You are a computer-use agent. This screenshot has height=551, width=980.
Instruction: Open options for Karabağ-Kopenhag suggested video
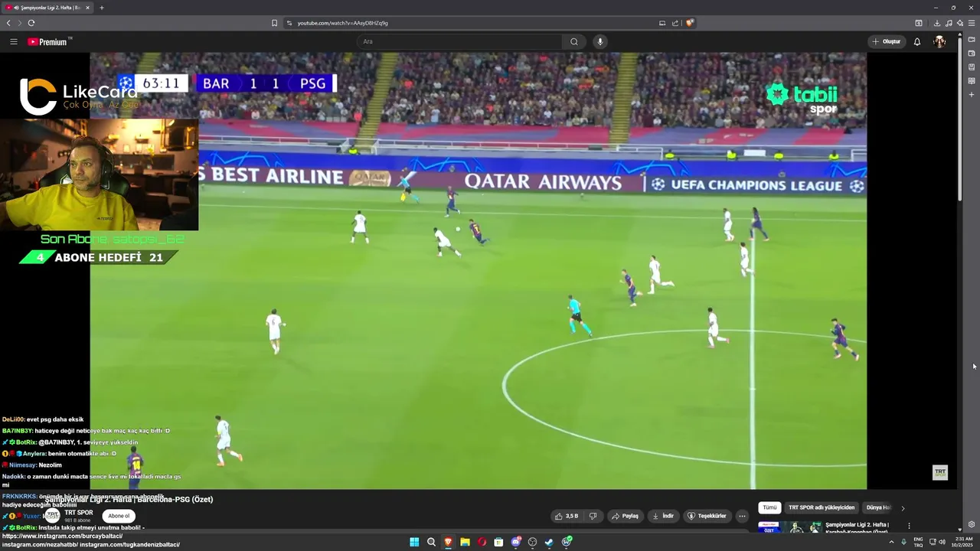(x=909, y=526)
